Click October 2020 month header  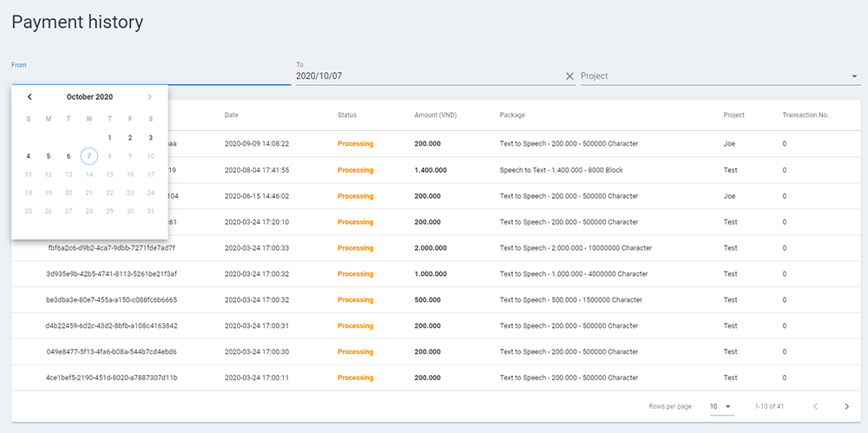tap(89, 97)
